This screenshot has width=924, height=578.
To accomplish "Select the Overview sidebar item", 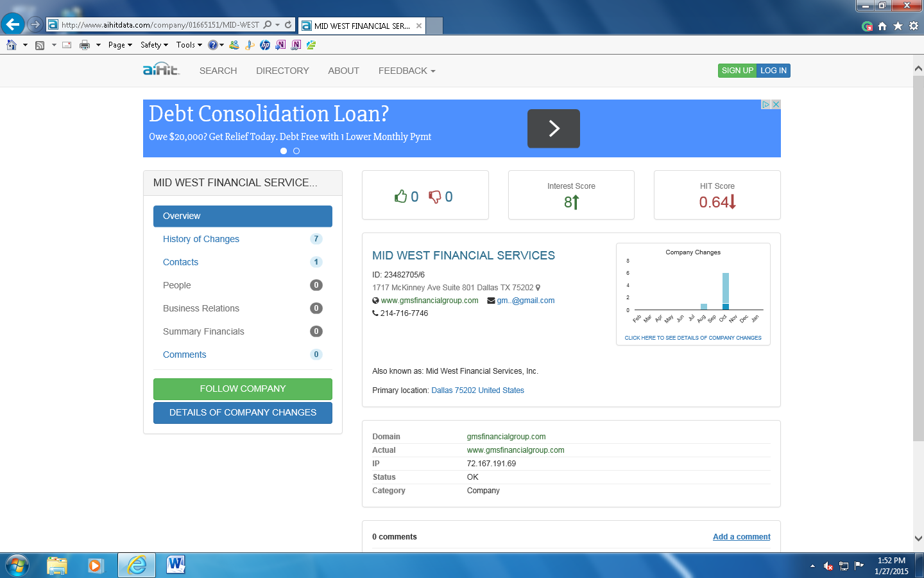I will tap(243, 216).
